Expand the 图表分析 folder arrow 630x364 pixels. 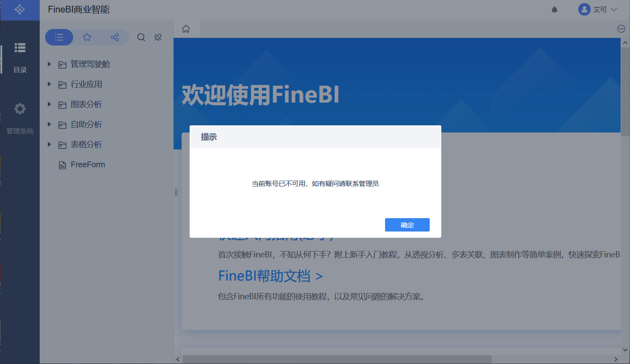click(50, 104)
